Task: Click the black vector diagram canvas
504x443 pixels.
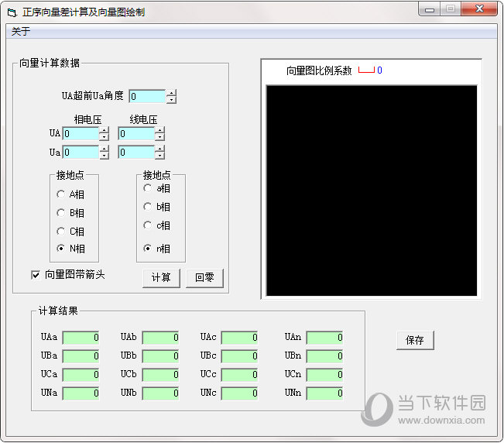Action: click(x=372, y=191)
